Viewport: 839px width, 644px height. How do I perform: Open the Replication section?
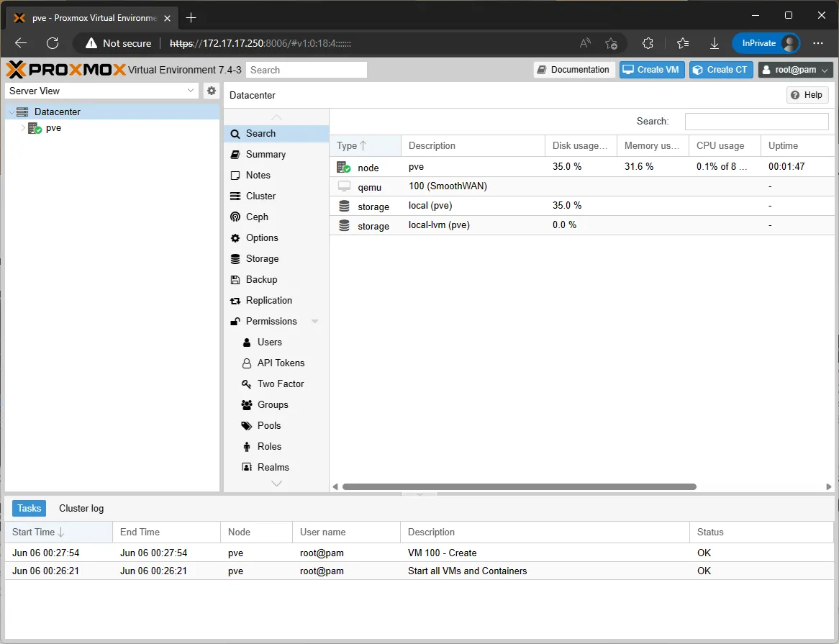click(x=276, y=301)
